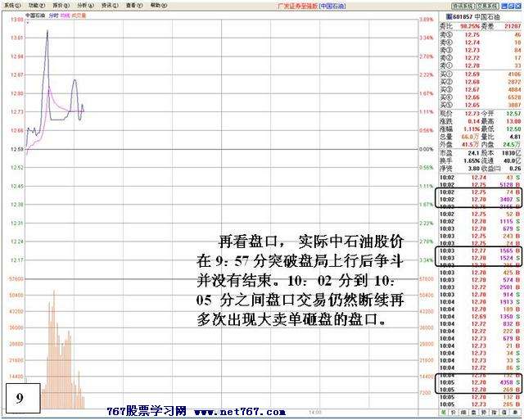Click the 量比 value 4.81

pos(516,137)
